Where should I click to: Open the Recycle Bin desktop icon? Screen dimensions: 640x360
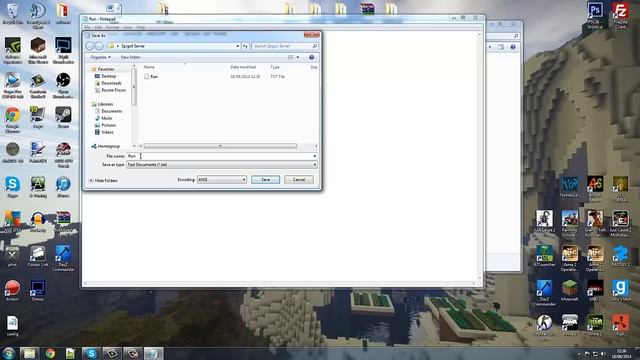(12, 13)
